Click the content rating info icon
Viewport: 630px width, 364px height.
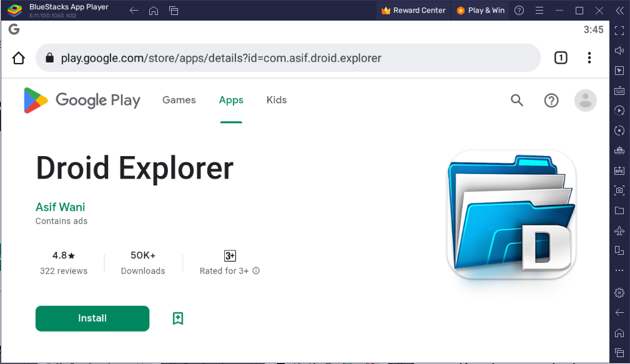(256, 271)
